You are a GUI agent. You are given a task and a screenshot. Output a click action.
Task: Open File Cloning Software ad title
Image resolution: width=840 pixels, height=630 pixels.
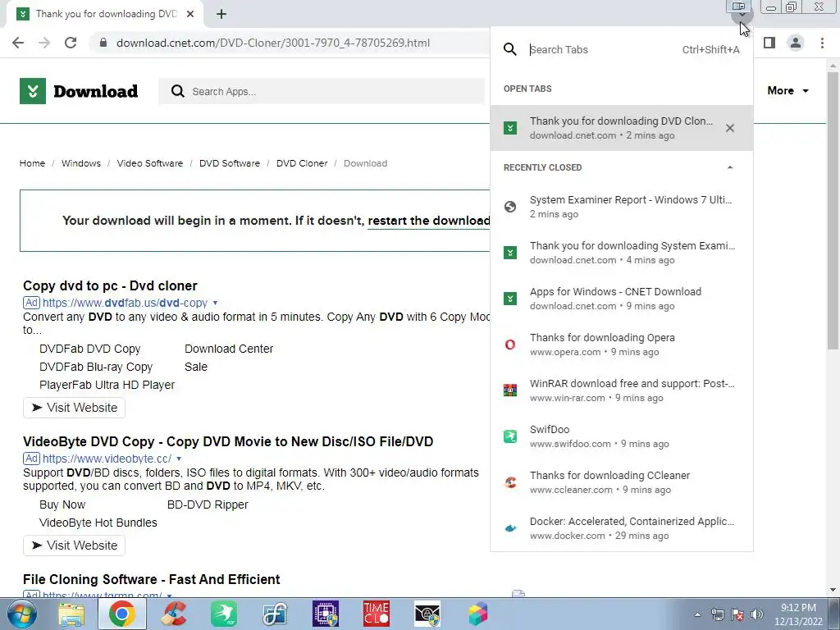pyautogui.click(x=152, y=579)
